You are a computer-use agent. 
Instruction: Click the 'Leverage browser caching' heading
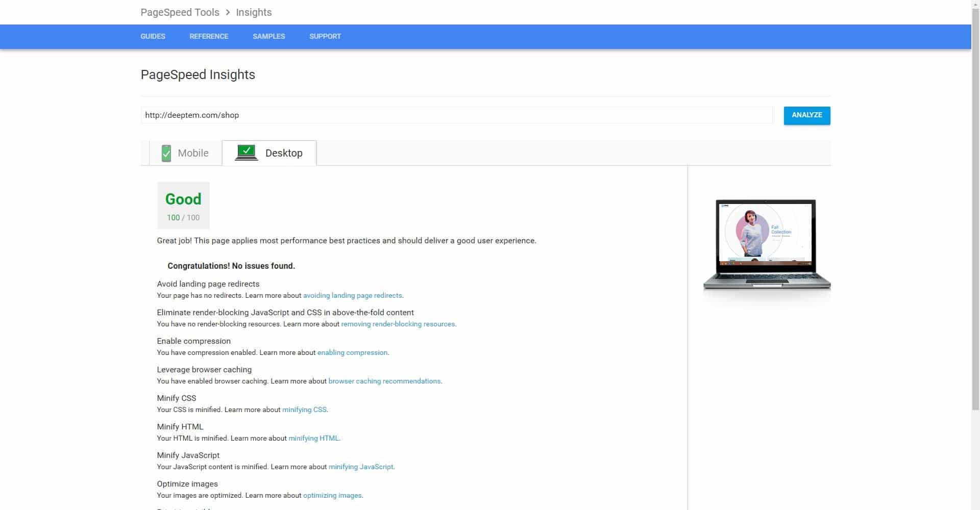(204, 370)
